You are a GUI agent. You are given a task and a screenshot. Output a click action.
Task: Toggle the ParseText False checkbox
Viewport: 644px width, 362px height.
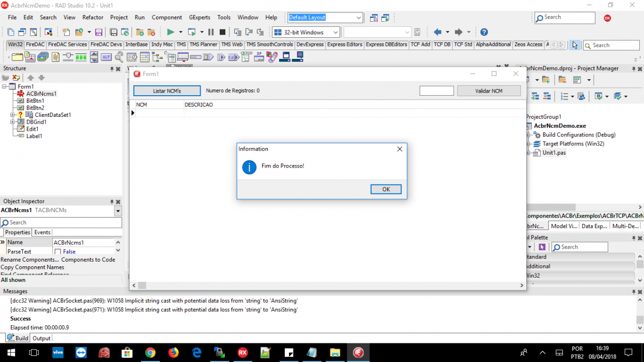click(58, 252)
